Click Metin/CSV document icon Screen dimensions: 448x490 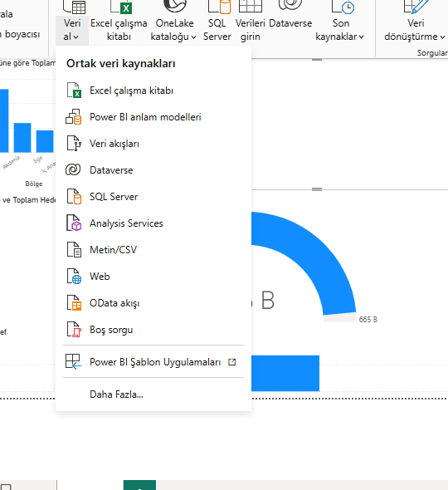coord(75,250)
